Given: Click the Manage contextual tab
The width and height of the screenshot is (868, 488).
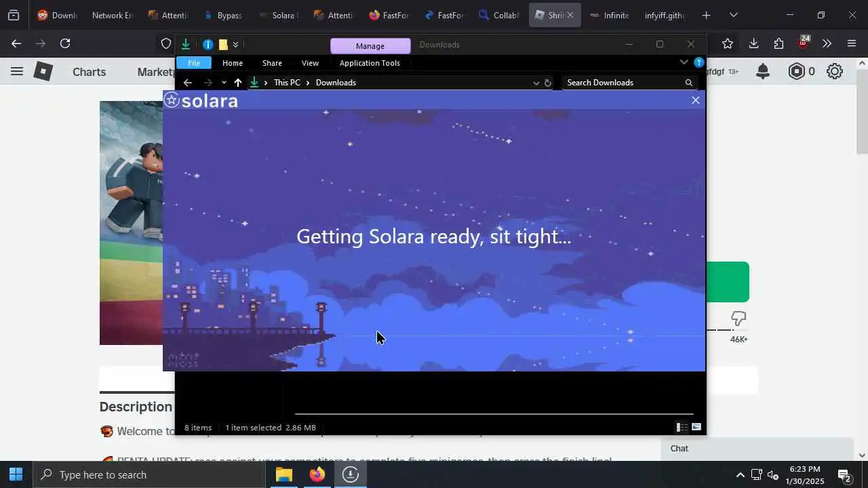Looking at the screenshot, I should [x=370, y=45].
